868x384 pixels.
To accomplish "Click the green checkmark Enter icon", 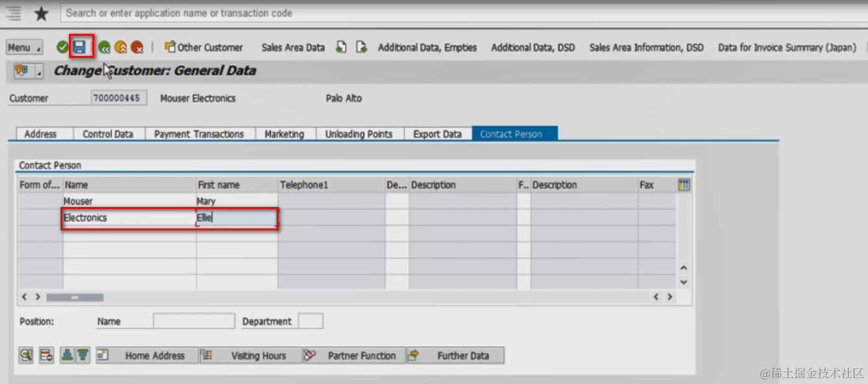I will click(62, 47).
